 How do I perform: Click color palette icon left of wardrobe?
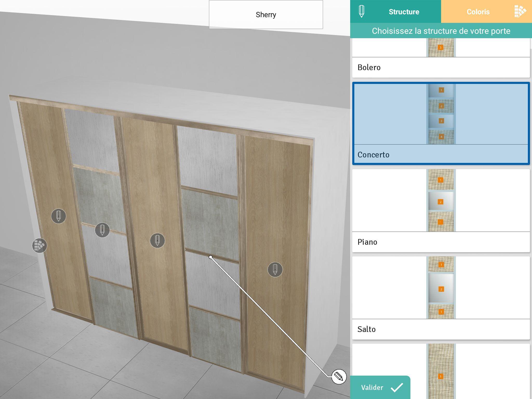click(x=39, y=245)
